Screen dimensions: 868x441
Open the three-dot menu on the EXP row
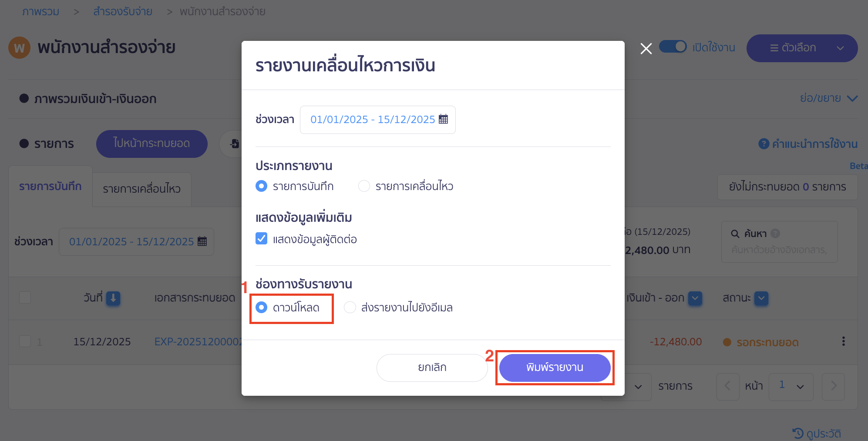[x=844, y=341]
